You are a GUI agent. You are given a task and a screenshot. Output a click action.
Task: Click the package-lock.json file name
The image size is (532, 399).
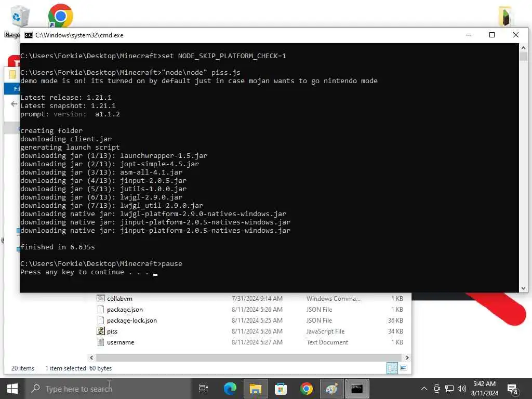pos(132,320)
